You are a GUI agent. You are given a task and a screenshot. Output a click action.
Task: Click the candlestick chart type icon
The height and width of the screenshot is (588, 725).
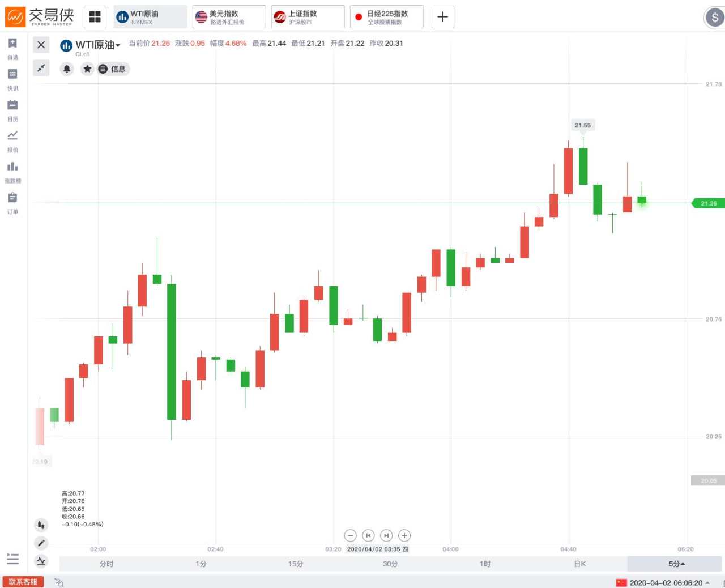pos(41,525)
